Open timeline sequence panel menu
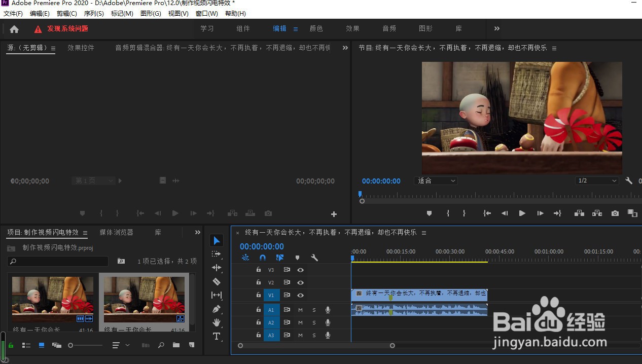Image resolution: width=642 pixels, height=364 pixels. 424,233
